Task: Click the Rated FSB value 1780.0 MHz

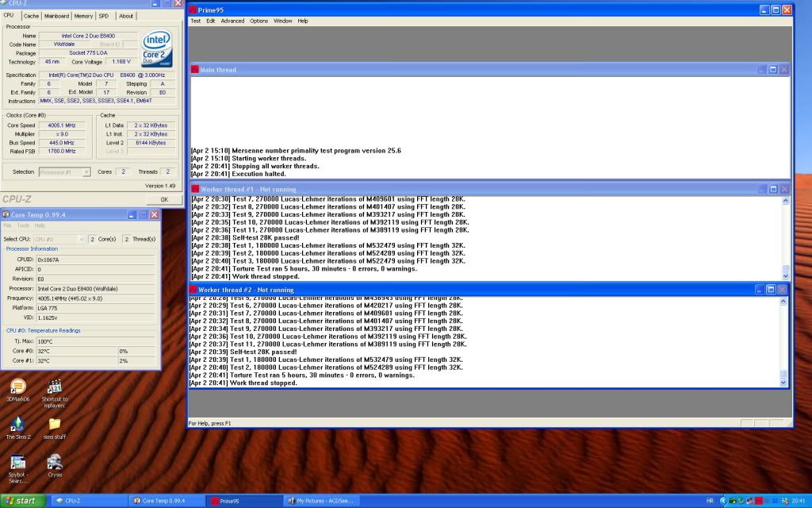Action: (62, 152)
